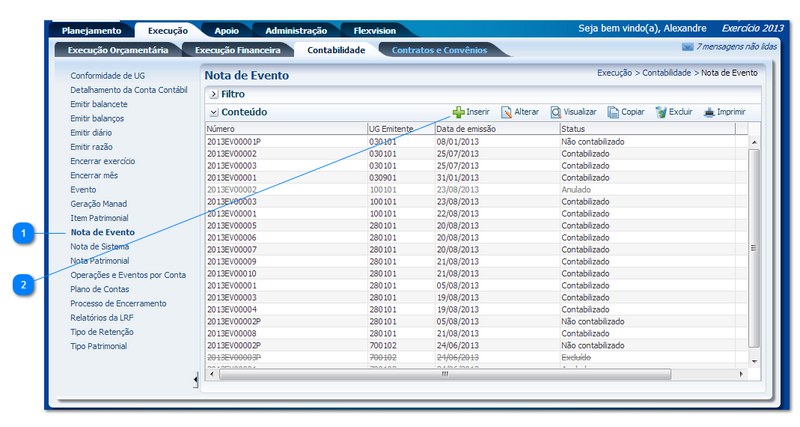
Task: Click the Copiar copy icon
Action: 613,113
